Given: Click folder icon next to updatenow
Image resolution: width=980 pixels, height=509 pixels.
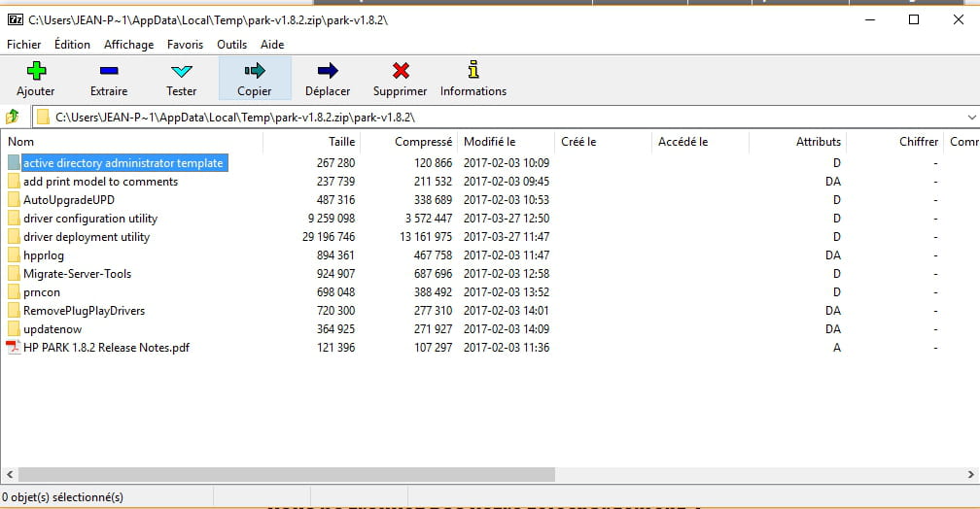Looking at the screenshot, I should point(14,328).
